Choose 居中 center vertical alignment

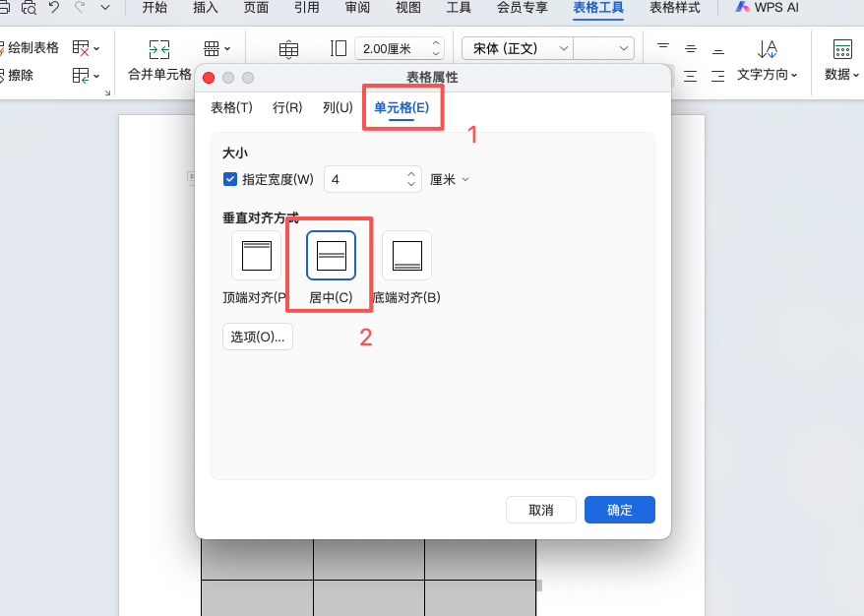click(332, 256)
